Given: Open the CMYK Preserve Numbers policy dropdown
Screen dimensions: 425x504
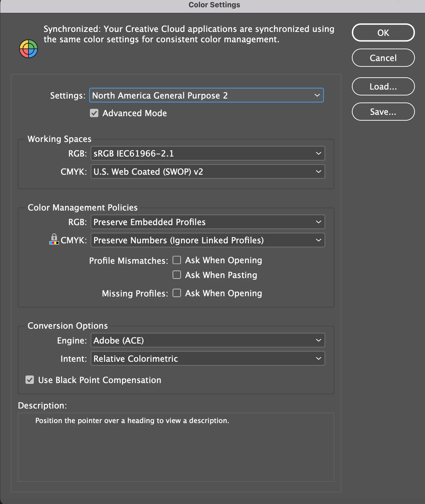Looking at the screenshot, I should [208, 240].
